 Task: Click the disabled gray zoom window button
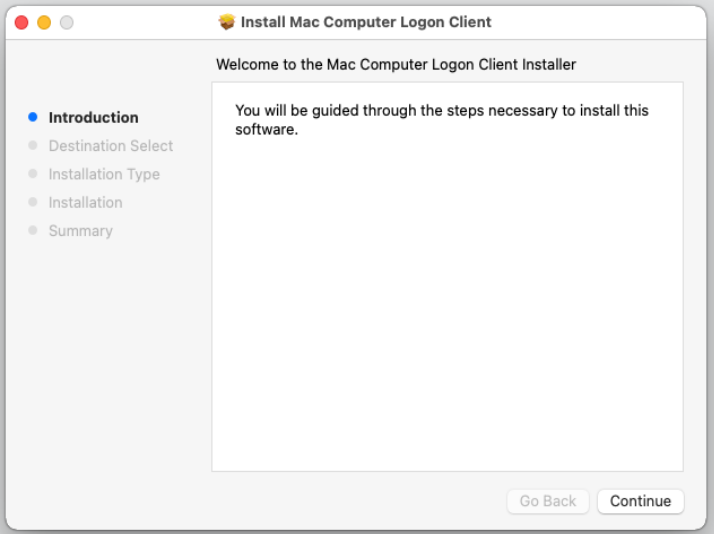click(x=66, y=22)
